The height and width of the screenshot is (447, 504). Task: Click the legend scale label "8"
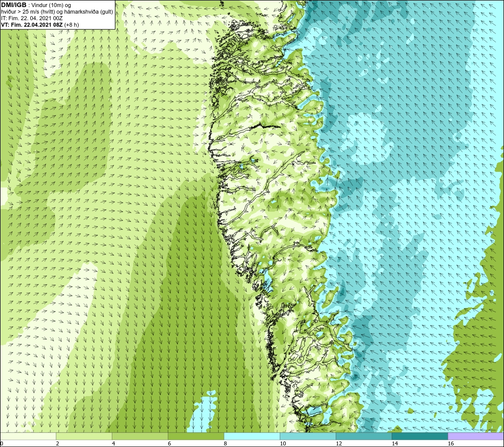pos(225,444)
